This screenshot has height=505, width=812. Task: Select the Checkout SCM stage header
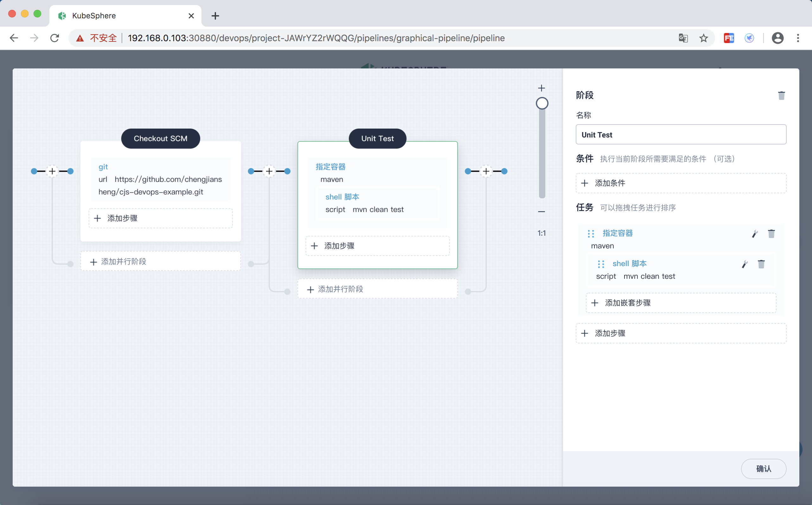pos(161,139)
